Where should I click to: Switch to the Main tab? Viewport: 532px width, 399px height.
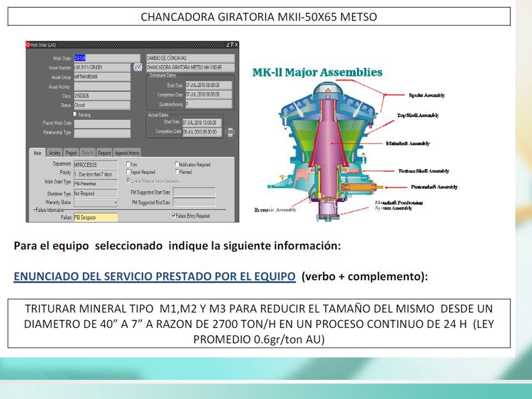pos(37,153)
